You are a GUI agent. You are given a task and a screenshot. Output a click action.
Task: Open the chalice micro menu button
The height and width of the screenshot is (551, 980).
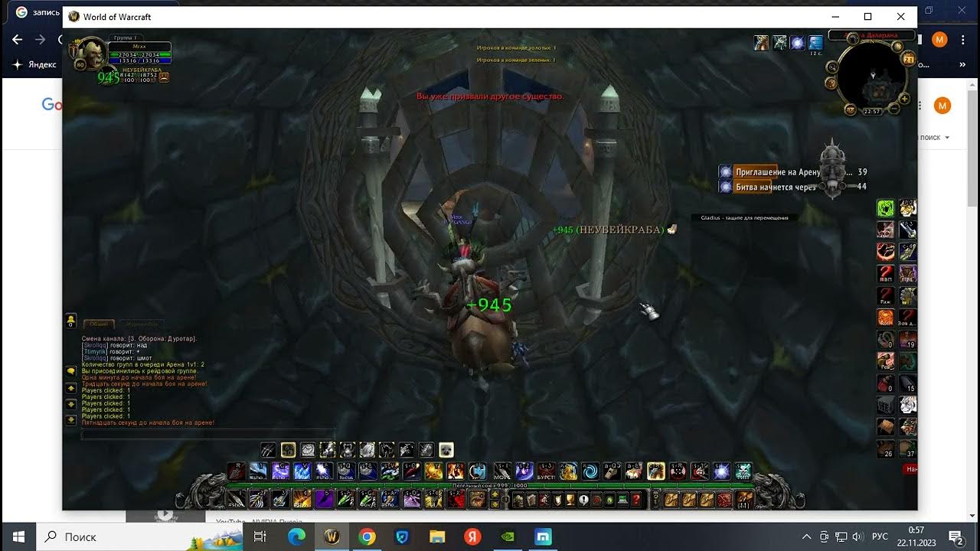pyautogui.click(x=570, y=499)
